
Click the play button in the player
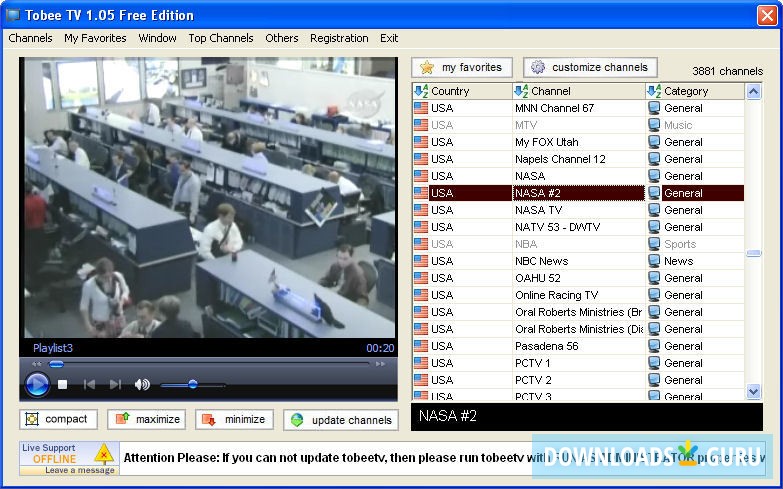pyautogui.click(x=37, y=385)
